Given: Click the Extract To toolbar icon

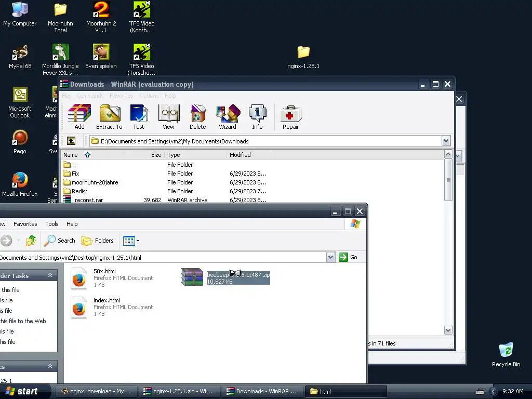Looking at the screenshot, I should pos(109,117).
